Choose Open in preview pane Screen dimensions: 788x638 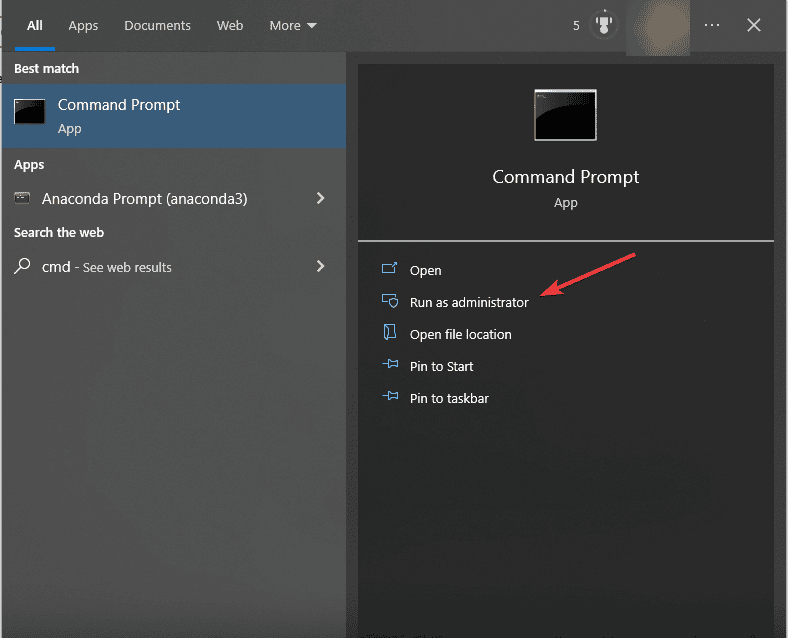tap(425, 270)
